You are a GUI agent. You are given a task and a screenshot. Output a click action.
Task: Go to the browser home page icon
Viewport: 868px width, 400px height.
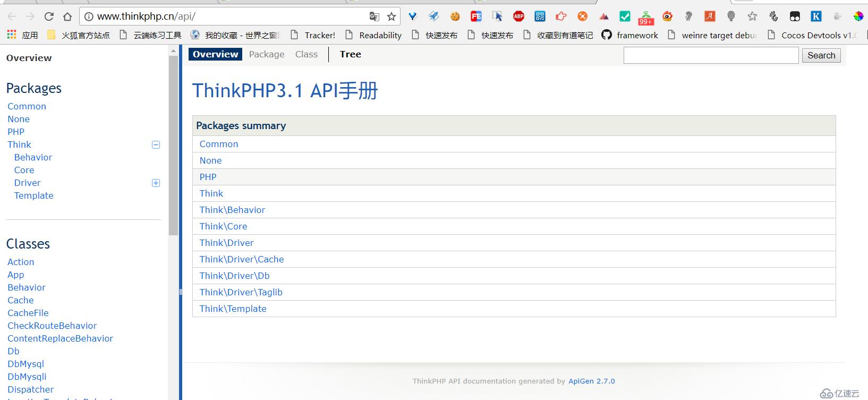[67, 16]
